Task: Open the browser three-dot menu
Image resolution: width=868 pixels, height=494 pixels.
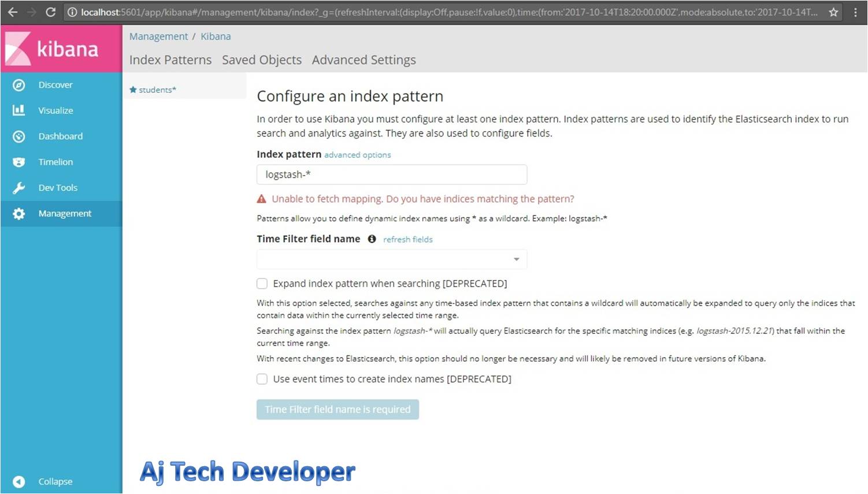Action: (855, 12)
